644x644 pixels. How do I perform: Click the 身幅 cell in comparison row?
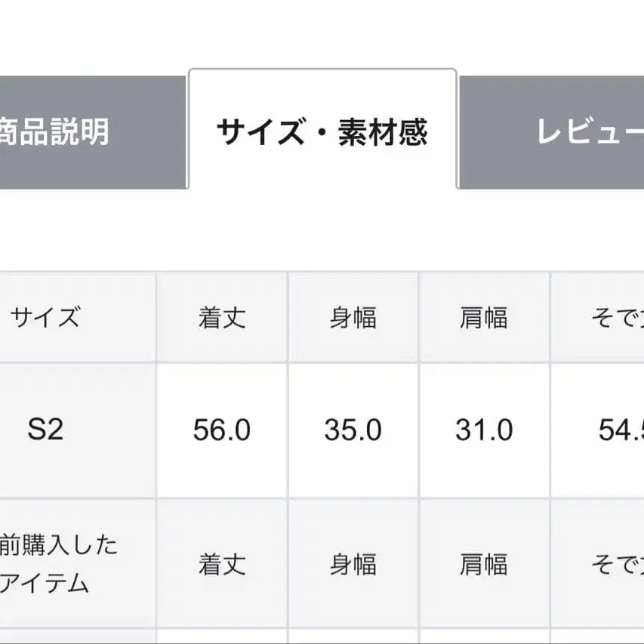coord(353,562)
